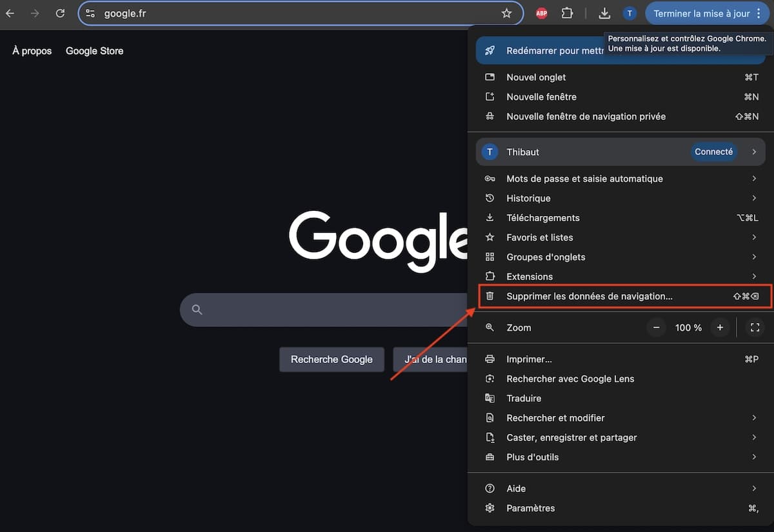Click the three-dot Chrome menu icon
This screenshot has width=774, height=532.
tap(759, 13)
